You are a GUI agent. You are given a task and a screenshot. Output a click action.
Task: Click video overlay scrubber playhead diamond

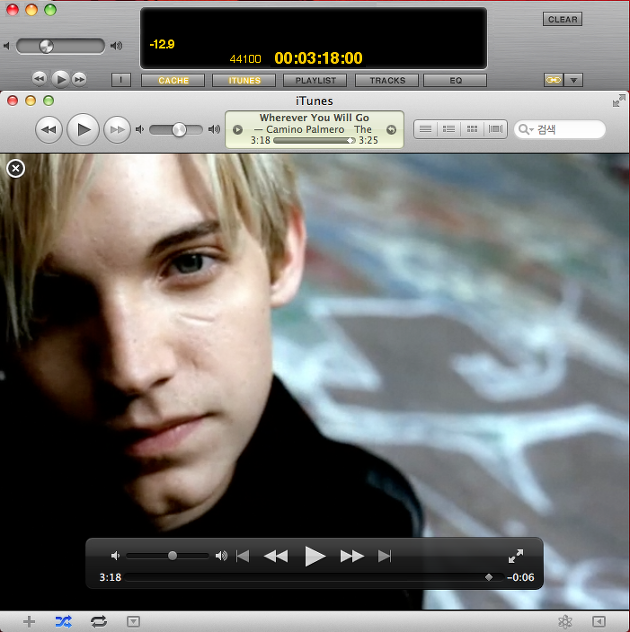click(489, 577)
